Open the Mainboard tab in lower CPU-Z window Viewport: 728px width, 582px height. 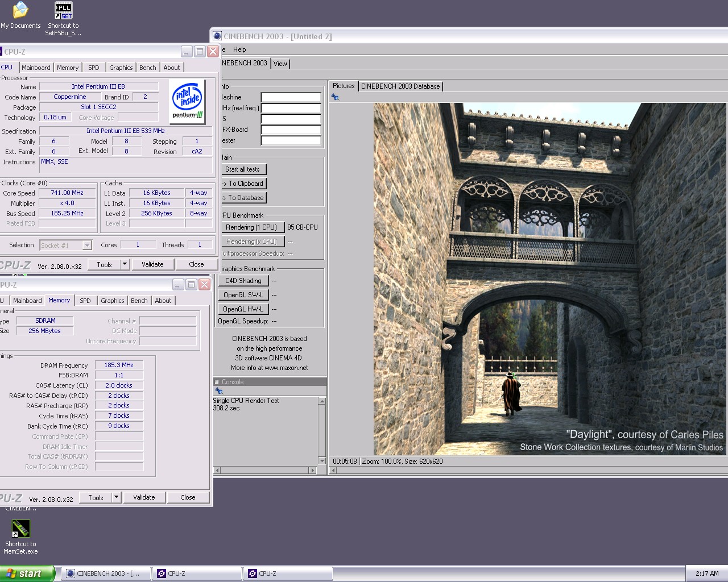27,301
